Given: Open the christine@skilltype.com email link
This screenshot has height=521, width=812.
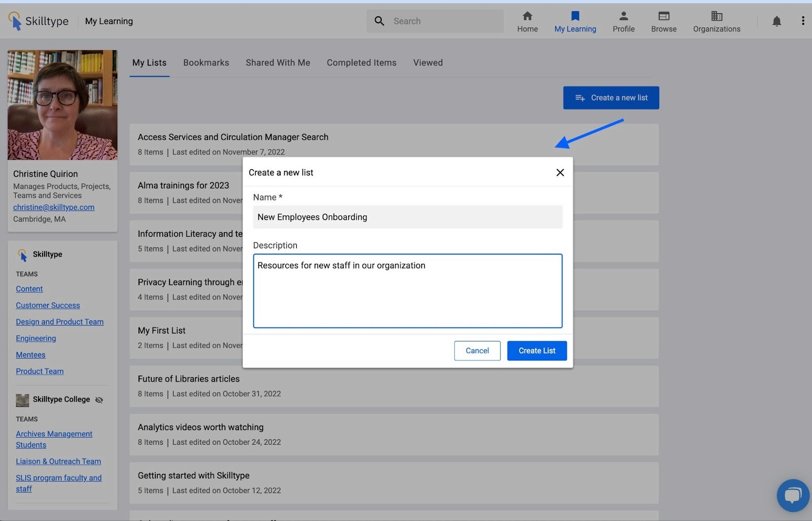Looking at the screenshot, I should 54,207.
